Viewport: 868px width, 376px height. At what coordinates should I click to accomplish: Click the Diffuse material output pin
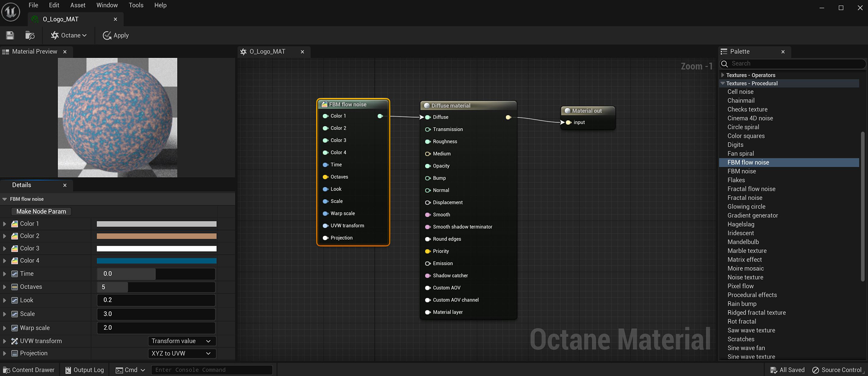(508, 117)
